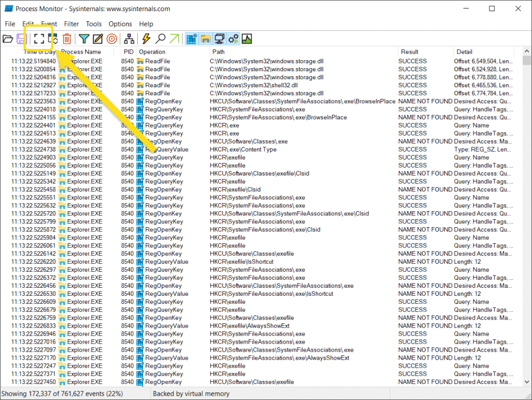Image resolution: width=532 pixels, height=400 pixels.
Task: Click the Path column header
Action: pyautogui.click(x=304, y=52)
